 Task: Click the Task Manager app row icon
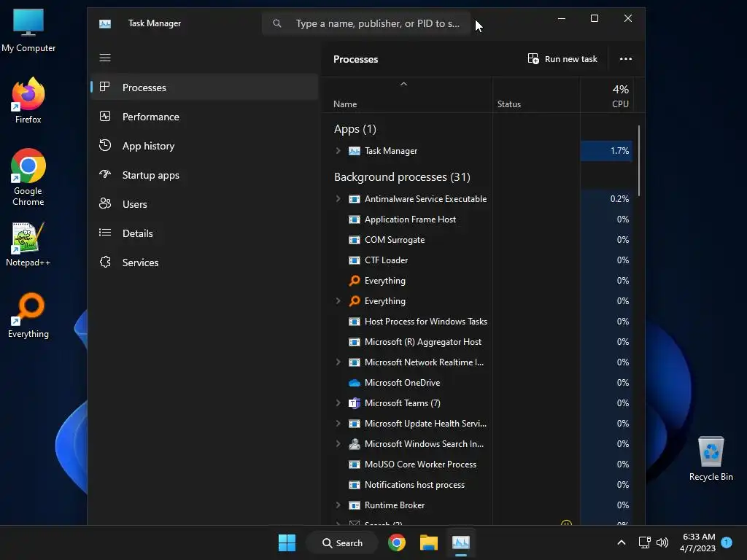click(354, 151)
